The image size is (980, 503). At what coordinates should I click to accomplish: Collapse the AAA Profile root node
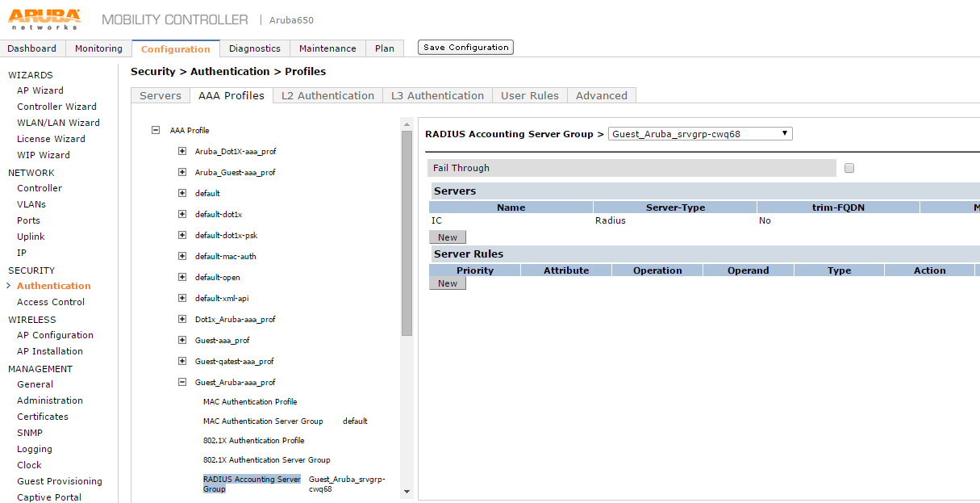pos(156,130)
